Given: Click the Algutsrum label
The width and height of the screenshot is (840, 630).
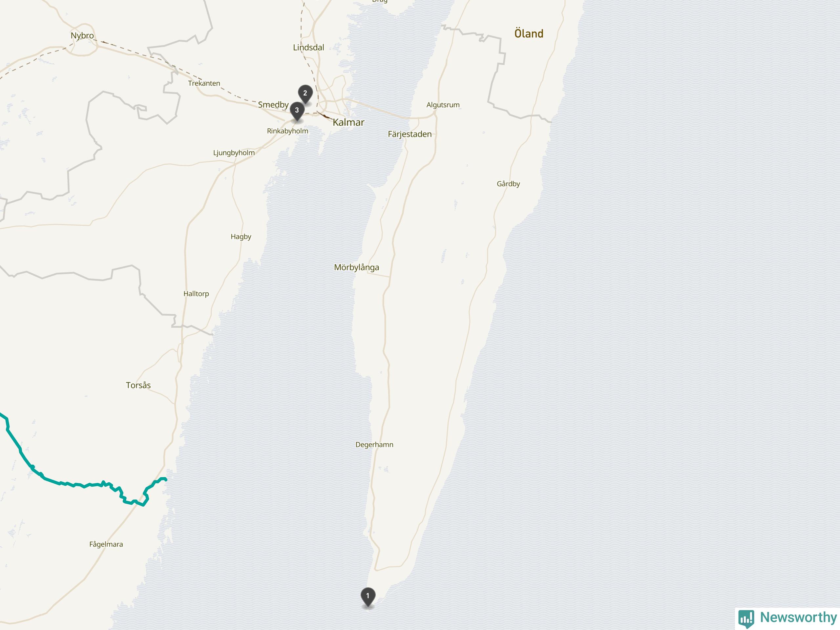Looking at the screenshot, I should tap(443, 105).
